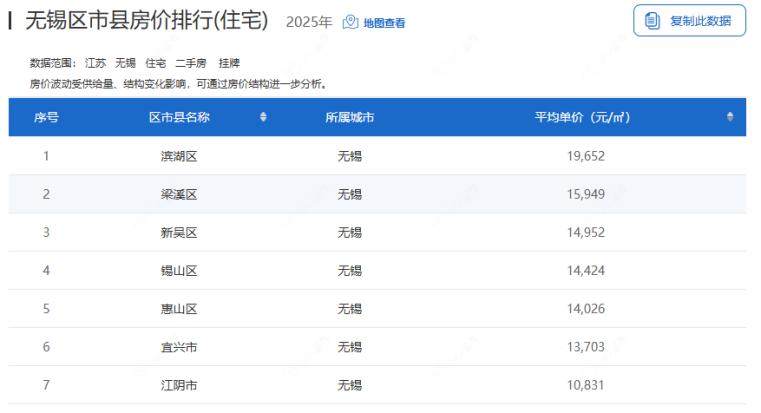The height and width of the screenshot is (413, 761).
Task: Click the price 14,952 for 新吴区
Action: (x=586, y=232)
